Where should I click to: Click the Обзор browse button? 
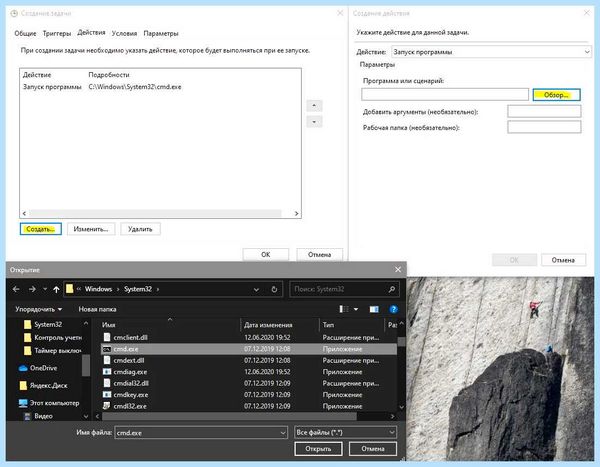(x=556, y=95)
